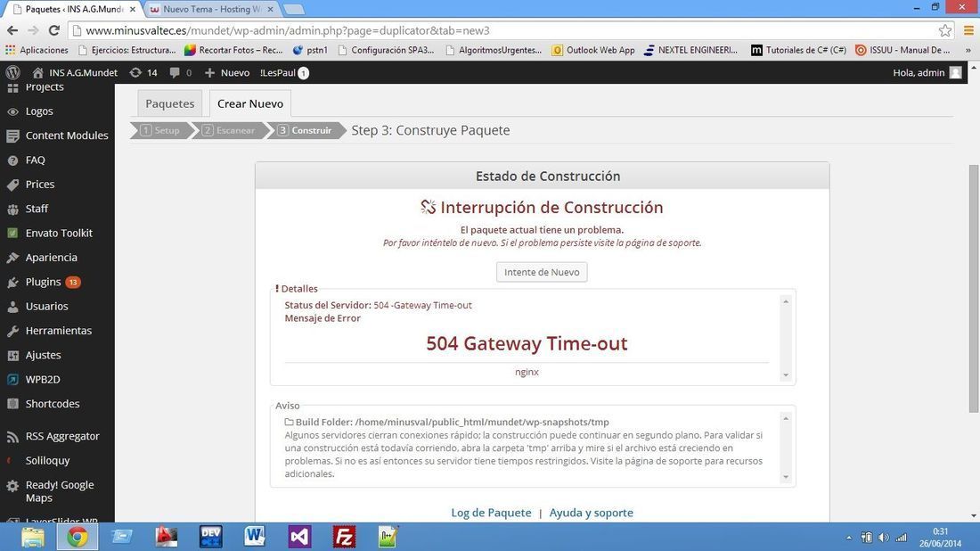Switch to the Paquetes tab
Viewport: 980px width, 551px height.
[x=169, y=103]
